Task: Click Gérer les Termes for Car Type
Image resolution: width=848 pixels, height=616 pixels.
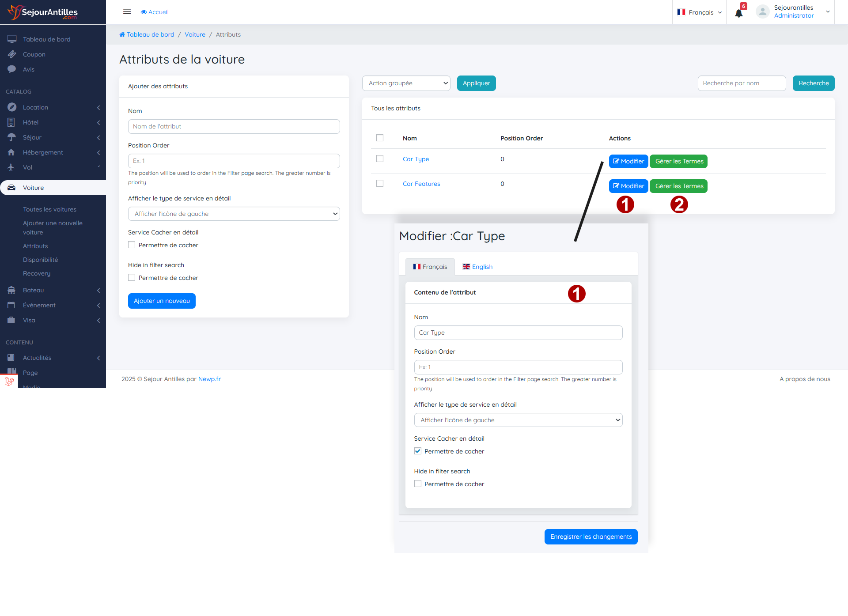Action: pos(678,161)
